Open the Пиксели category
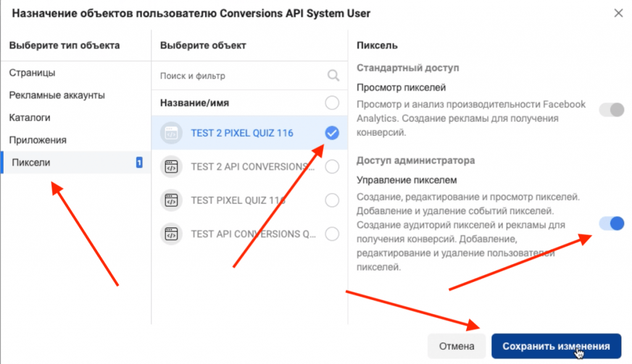632x364 pixels. coord(26,162)
